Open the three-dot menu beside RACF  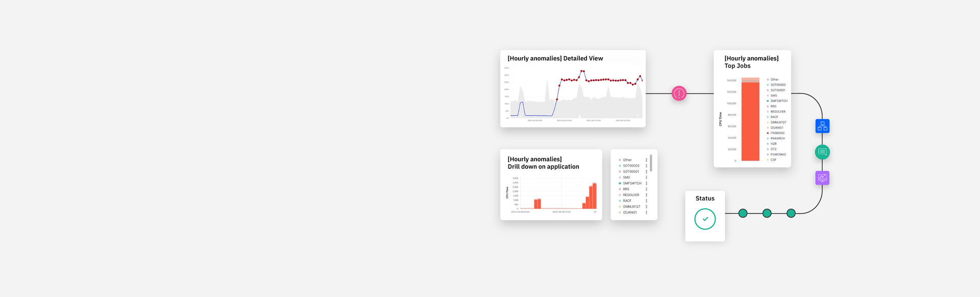[646, 201]
